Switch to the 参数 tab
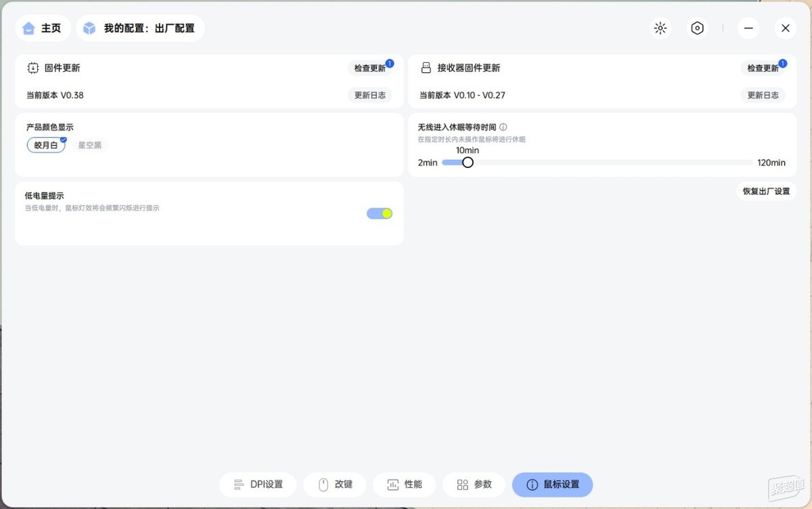This screenshot has width=812, height=509. click(x=474, y=485)
